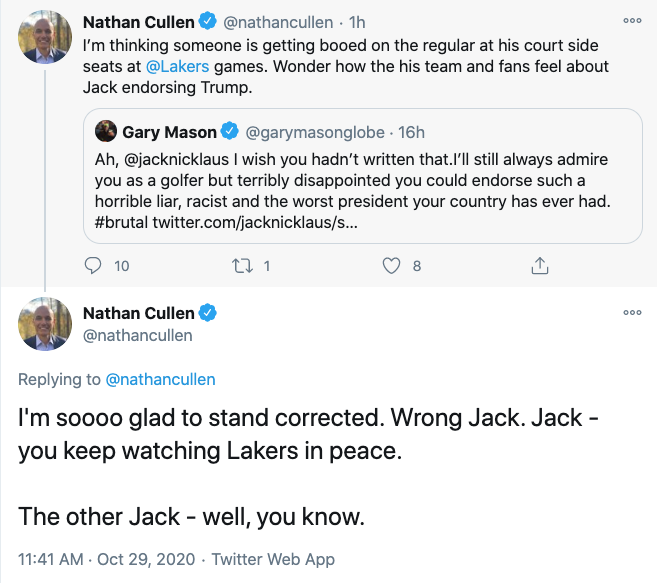Click the @nathancullen link after Replying to

pos(160,379)
